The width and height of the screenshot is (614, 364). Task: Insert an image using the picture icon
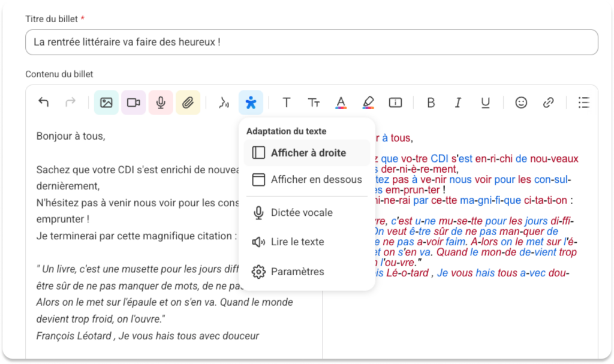(106, 103)
